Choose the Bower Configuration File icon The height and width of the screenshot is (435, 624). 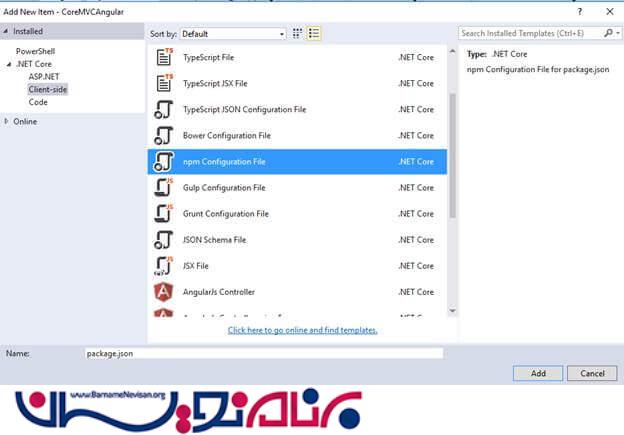164,135
